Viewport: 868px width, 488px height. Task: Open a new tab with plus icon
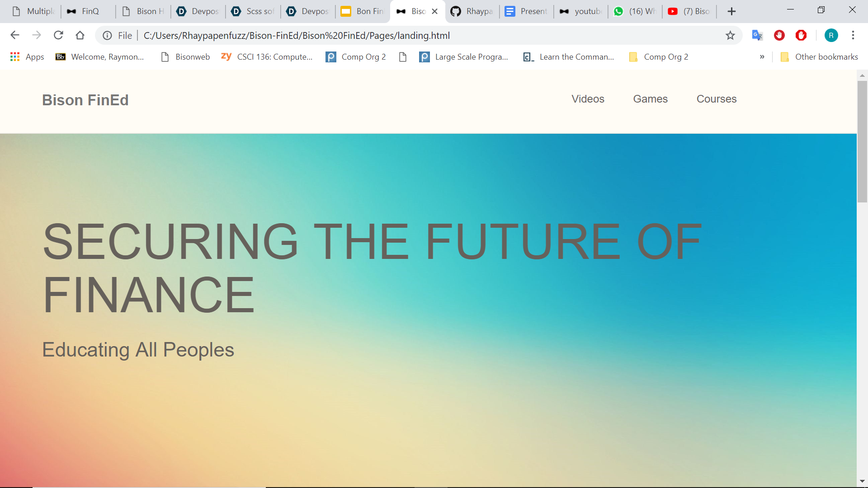pos(731,11)
